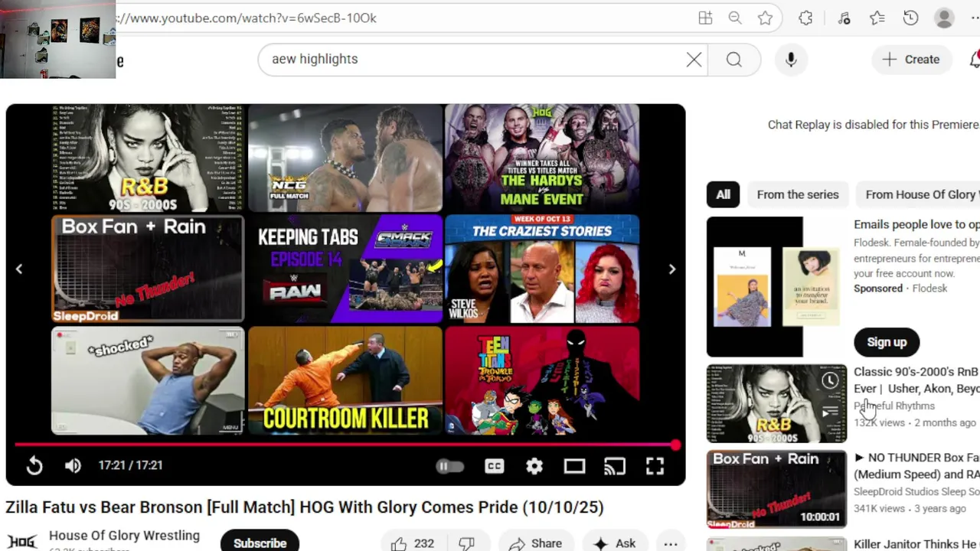This screenshot has height=551, width=980.
Task: Open the browser History clock icon
Action: [910, 18]
